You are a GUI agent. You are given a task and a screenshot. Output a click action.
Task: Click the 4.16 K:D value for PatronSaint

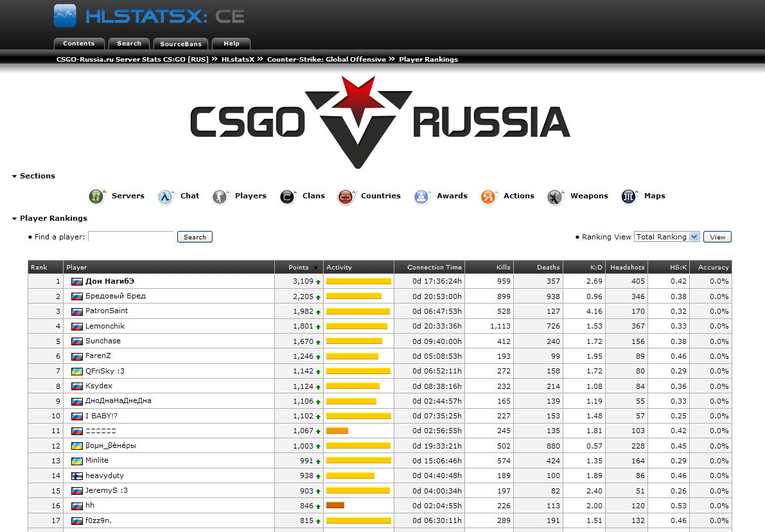[594, 311]
